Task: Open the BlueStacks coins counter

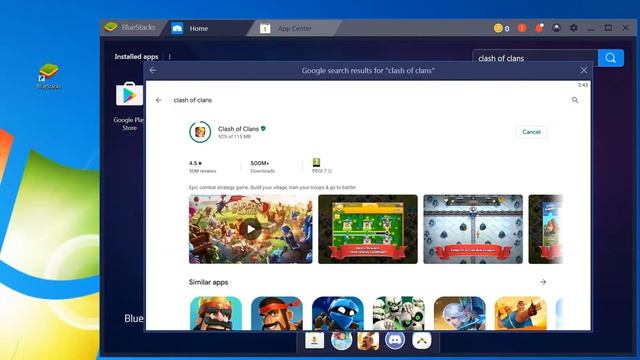Action: [502, 28]
